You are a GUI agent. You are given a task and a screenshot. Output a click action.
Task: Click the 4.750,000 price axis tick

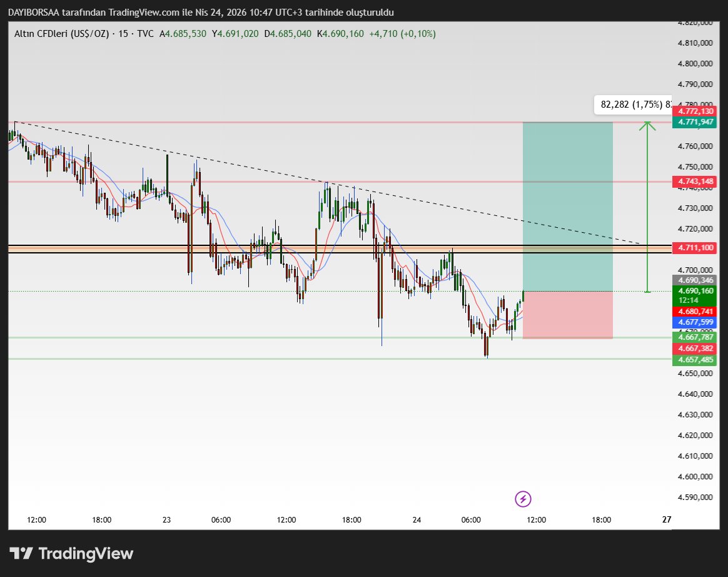coord(695,167)
